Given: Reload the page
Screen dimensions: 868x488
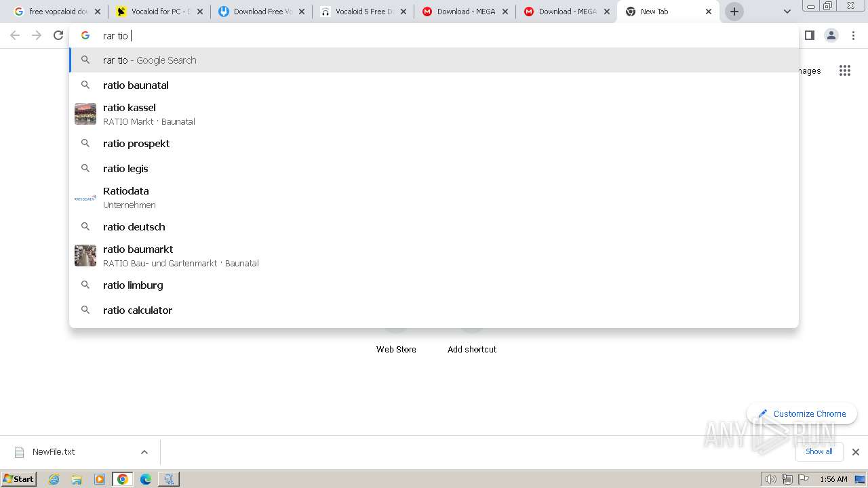Looking at the screenshot, I should pos(58,35).
